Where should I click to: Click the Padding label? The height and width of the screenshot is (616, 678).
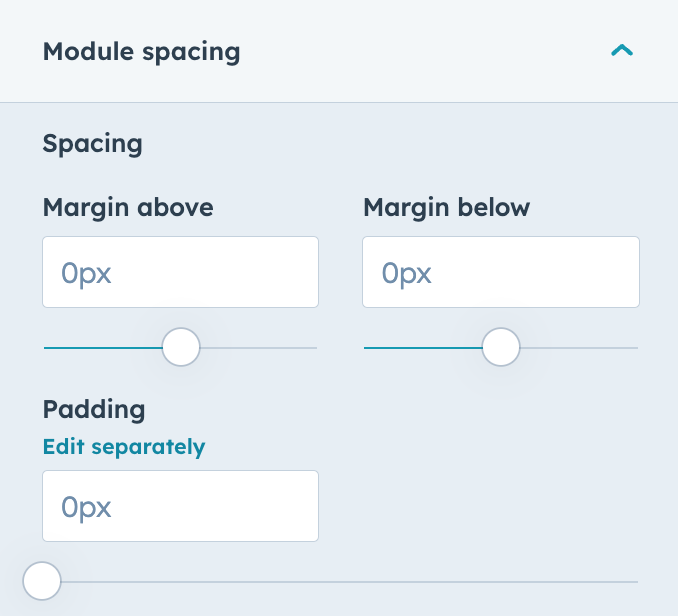(x=94, y=409)
